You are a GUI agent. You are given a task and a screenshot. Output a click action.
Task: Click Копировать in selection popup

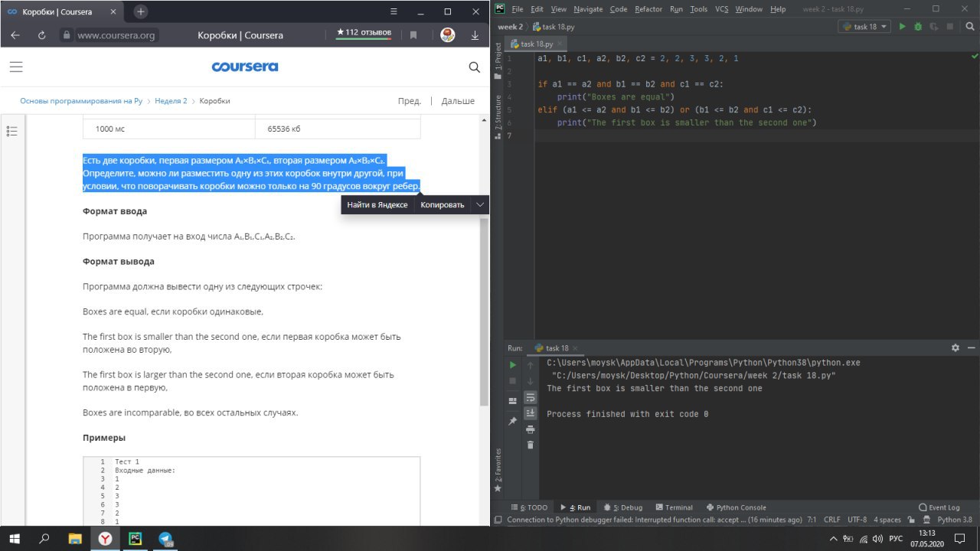[443, 205]
